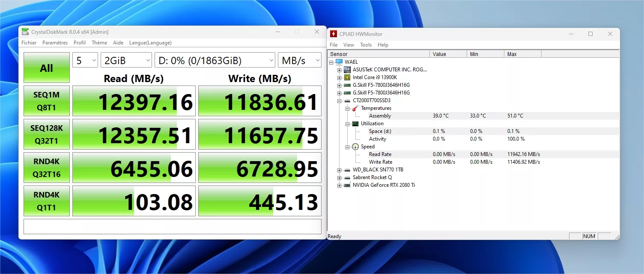644x274 pixels.
Task: Open the Help menu in HWMonitor
Action: [383, 45]
